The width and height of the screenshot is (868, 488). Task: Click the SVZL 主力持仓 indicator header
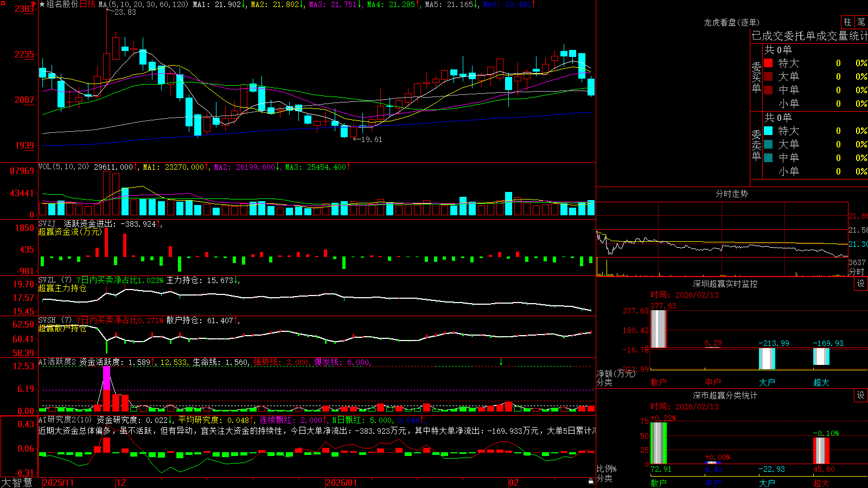[138, 280]
